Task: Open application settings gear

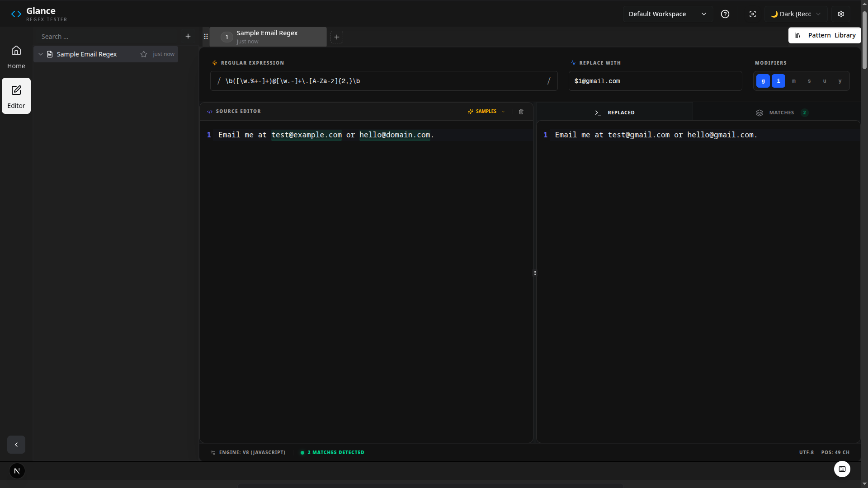Action: click(x=840, y=14)
